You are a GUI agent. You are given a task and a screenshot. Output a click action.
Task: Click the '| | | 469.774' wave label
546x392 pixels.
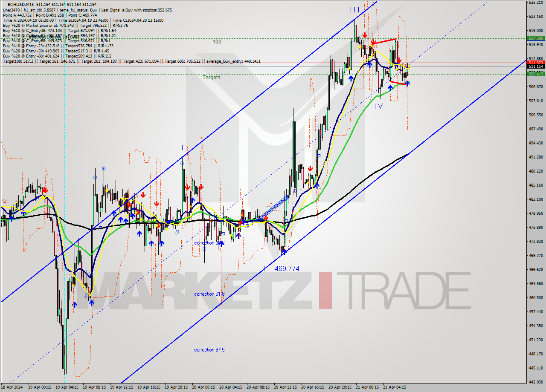[281, 269]
